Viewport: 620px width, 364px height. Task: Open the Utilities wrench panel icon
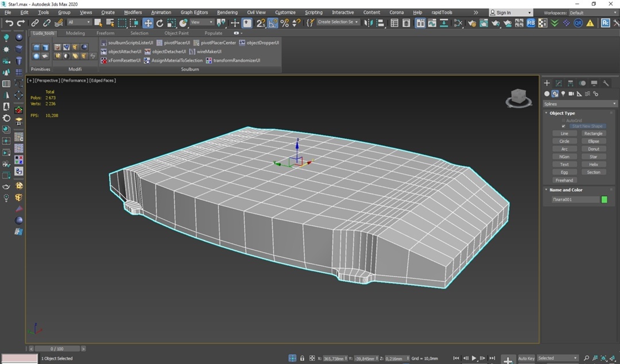(606, 83)
